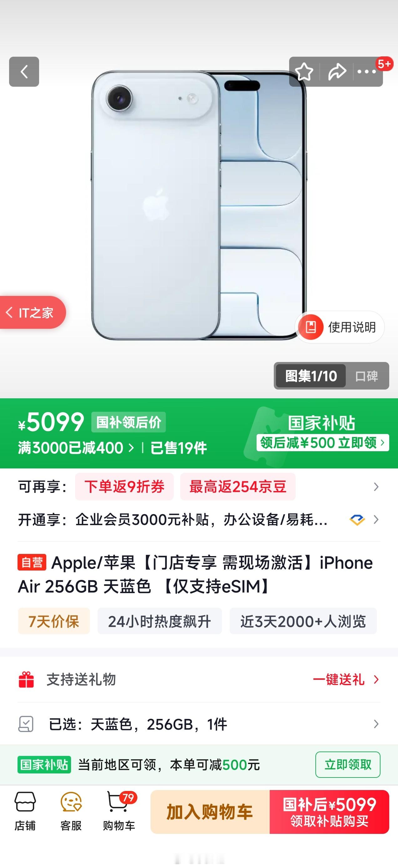Tap the gift icon beside 支持送礼物

click(x=26, y=679)
